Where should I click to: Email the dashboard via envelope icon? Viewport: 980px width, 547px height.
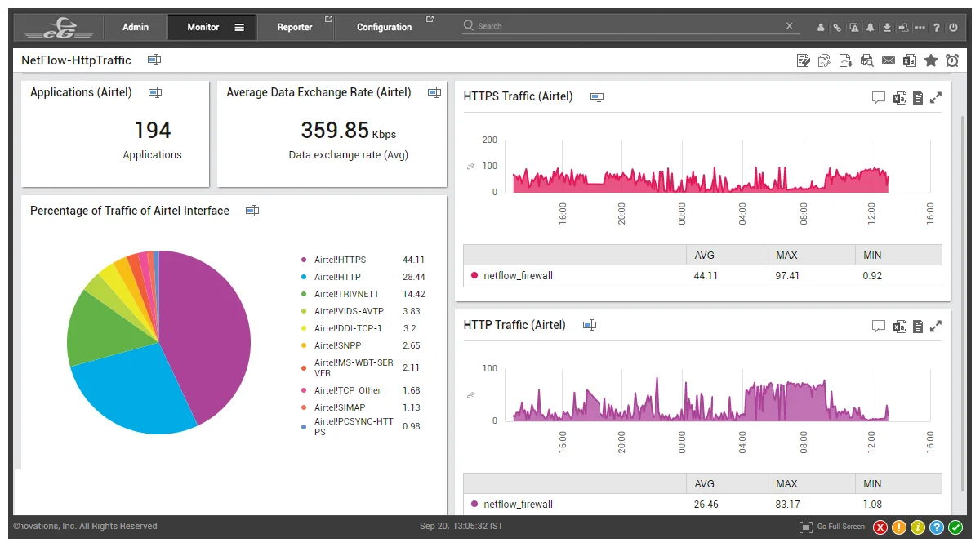click(x=889, y=60)
